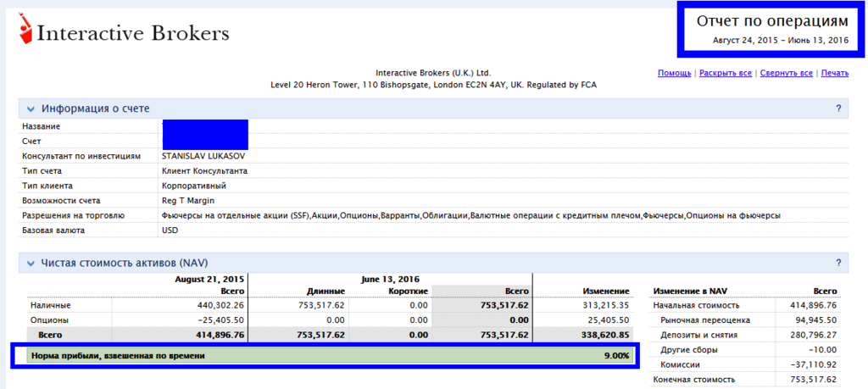Screen dimensions: 868x389
Task: Click the Консультант по инвестициям label
Action: click(x=82, y=156)
